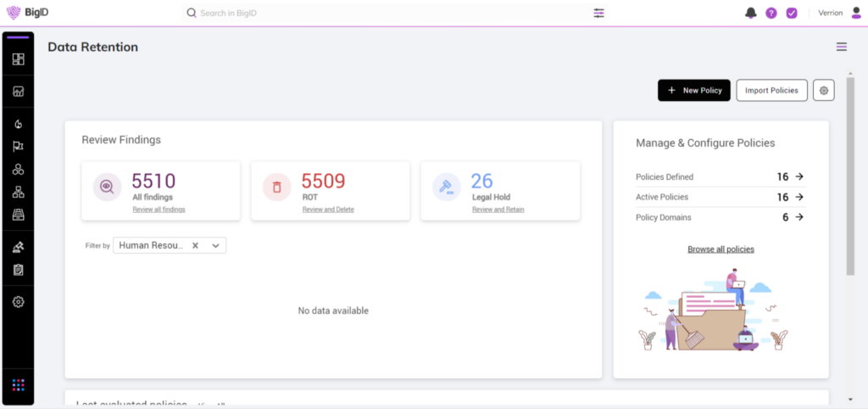This screenshot has width=868, height=409.
Task: Follow the Browse all policies link
Action: [721, 249]
